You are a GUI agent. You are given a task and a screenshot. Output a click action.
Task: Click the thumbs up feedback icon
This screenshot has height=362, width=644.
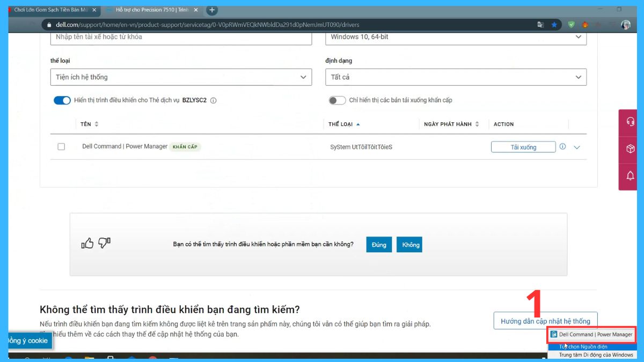[x=87, y=243]
